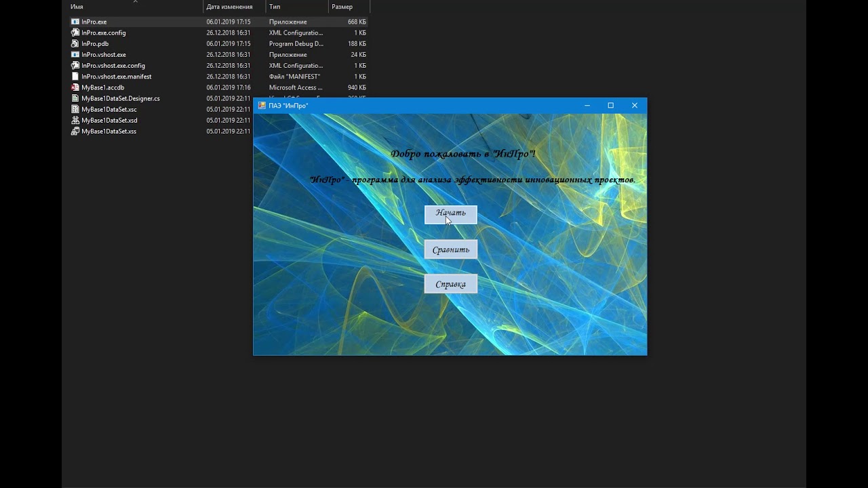Click the Начать button
The image size is (868, 488).
pos(451,215)
